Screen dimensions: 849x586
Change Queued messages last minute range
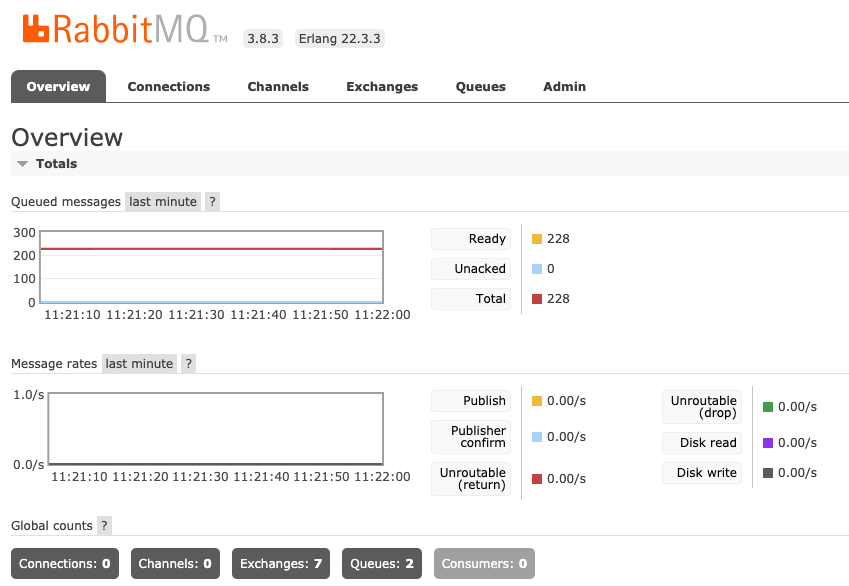[163, 201]
